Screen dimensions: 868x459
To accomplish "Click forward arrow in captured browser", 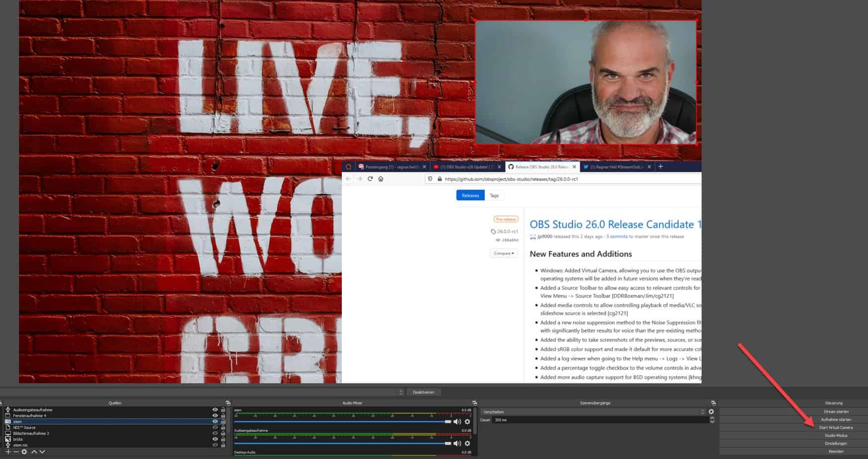I will (359, 179).
